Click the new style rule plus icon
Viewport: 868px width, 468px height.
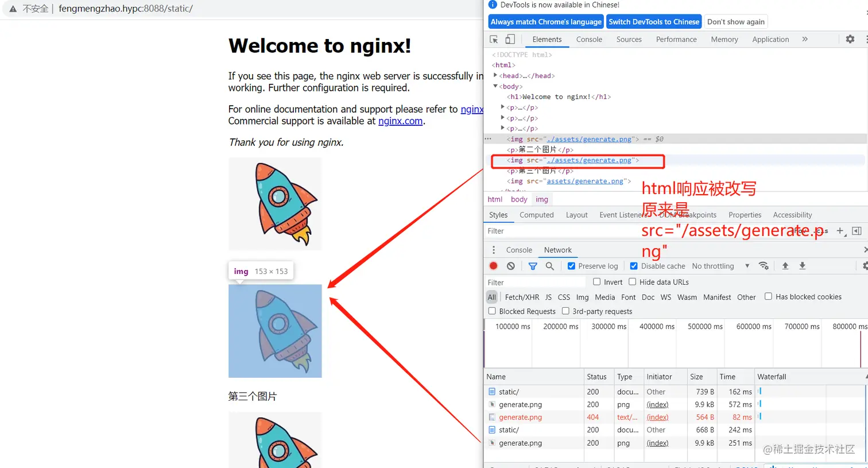click(x=840, y=231)
